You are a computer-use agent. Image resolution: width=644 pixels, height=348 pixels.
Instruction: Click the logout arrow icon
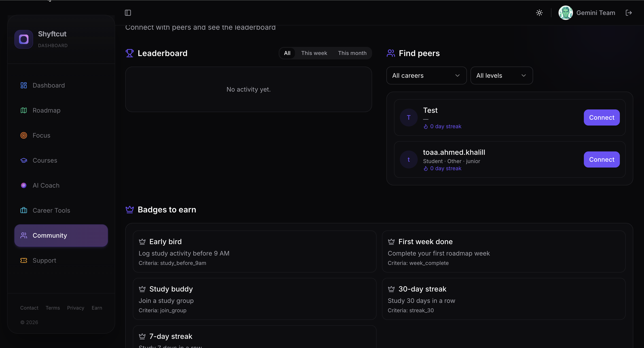629,13
